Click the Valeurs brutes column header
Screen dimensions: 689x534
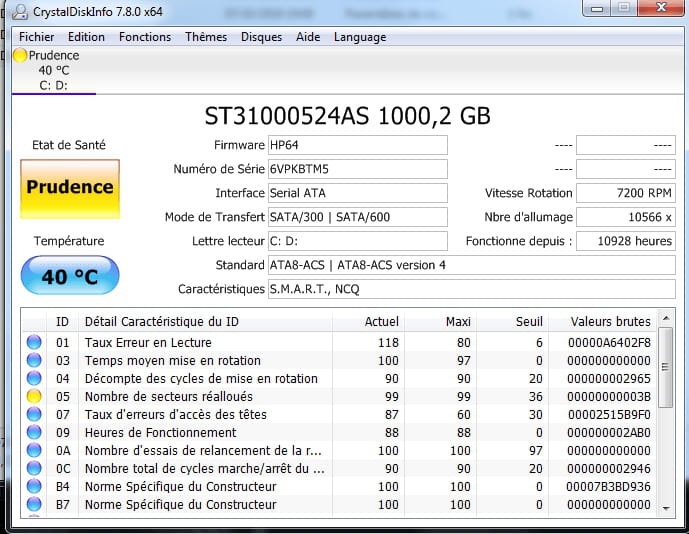pos(610,322)
